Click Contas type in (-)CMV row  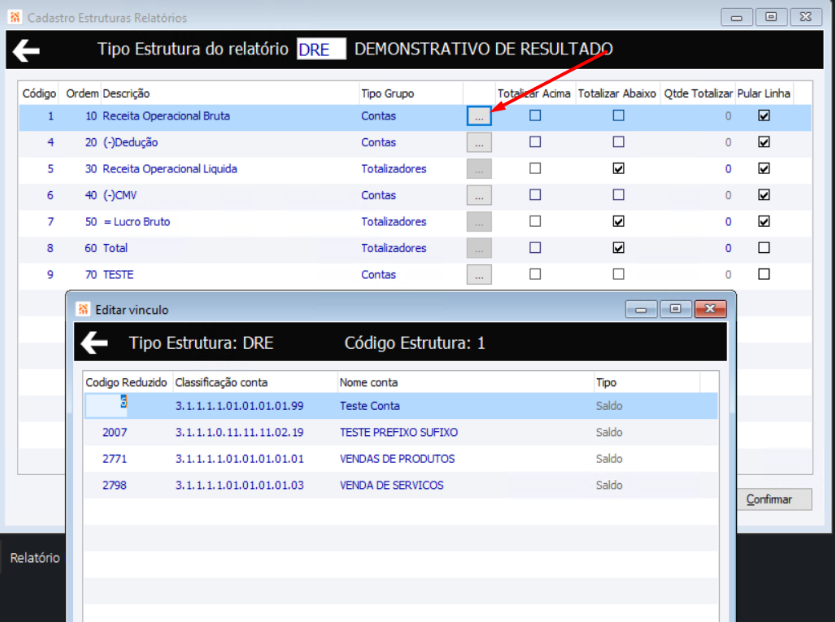click(x=378, y=195)
